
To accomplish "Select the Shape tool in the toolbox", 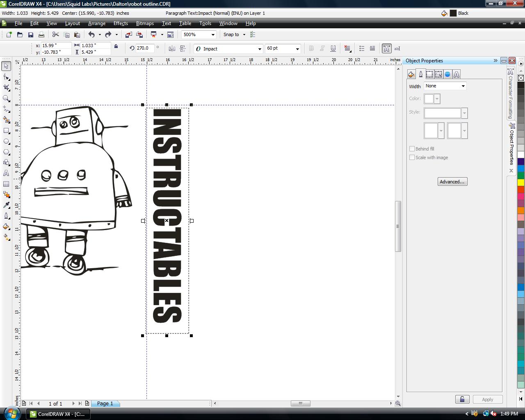I will tap(6, 77).
